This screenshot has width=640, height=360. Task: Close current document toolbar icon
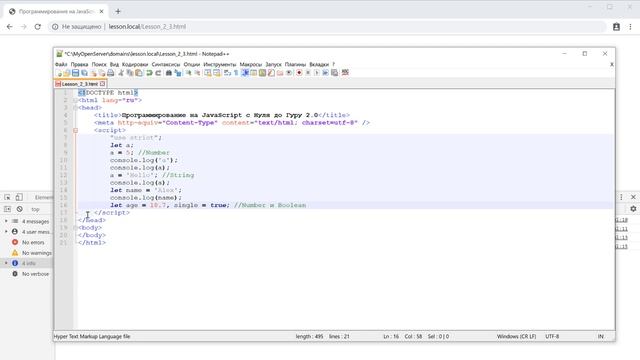pos(93,73)
